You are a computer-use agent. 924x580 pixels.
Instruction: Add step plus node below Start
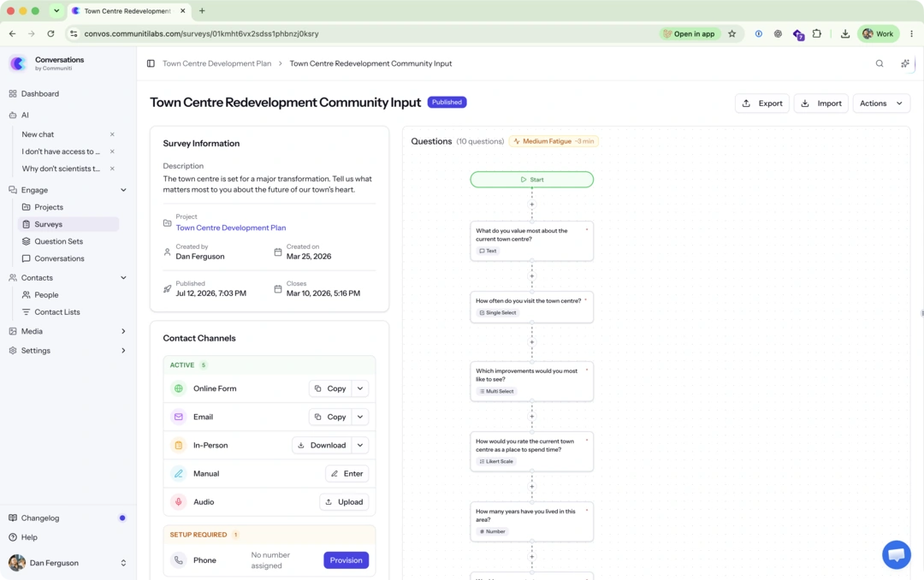tap(531, 204)
